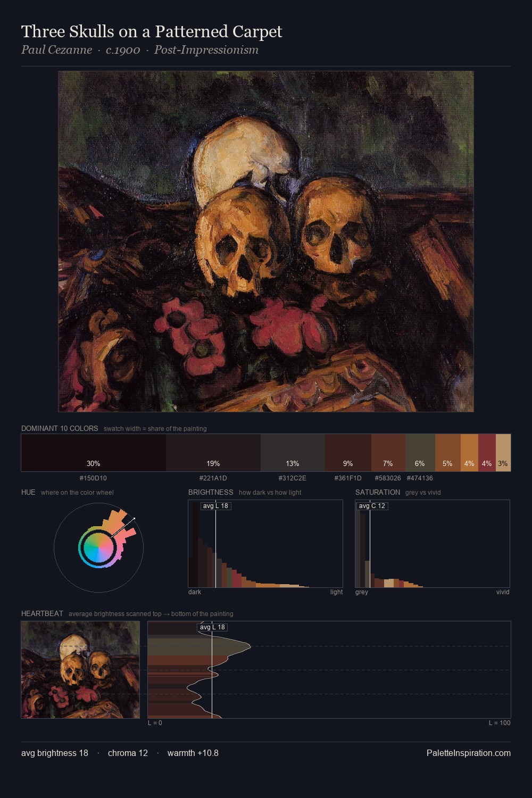Click the BRIGHTNESS section heading
Image resolution: width=532 pixels, height=798 pixels.
[x=211, y=492]
